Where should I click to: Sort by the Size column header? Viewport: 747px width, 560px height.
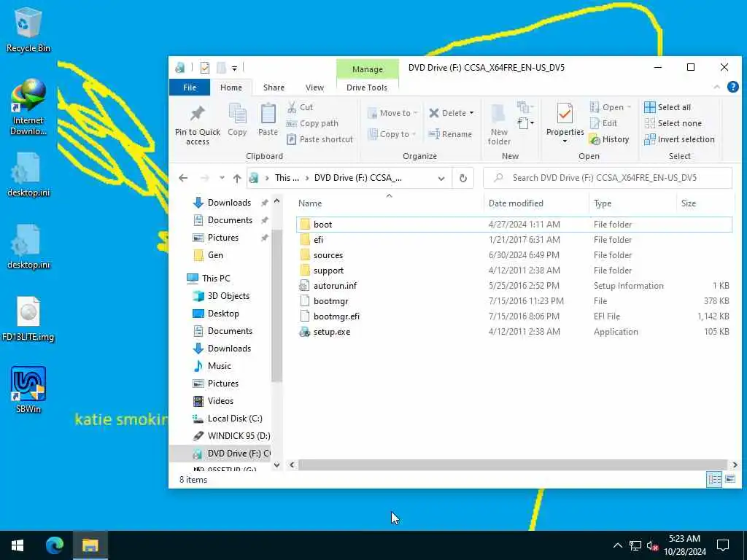[x=705, y=203]
